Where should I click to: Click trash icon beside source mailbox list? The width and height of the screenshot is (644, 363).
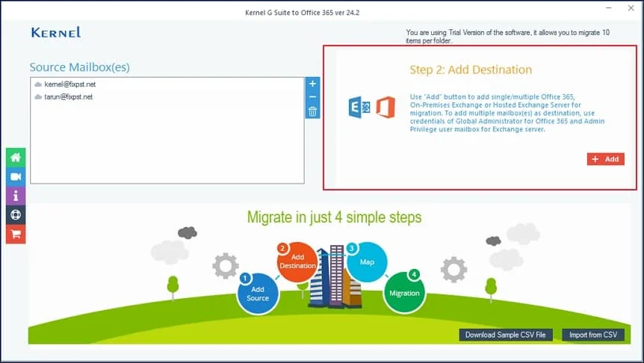(x=313, y=112)
